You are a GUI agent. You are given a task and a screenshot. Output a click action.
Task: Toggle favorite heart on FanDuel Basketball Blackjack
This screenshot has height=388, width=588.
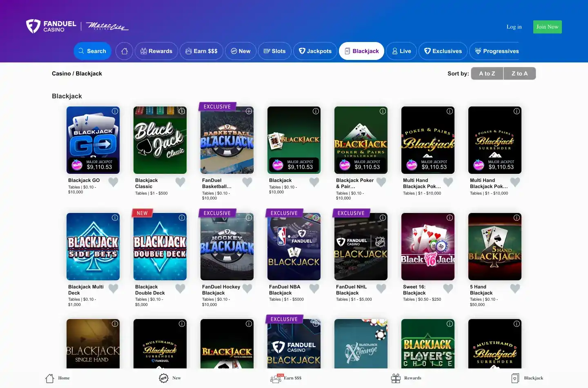click(x=247, y=182)
